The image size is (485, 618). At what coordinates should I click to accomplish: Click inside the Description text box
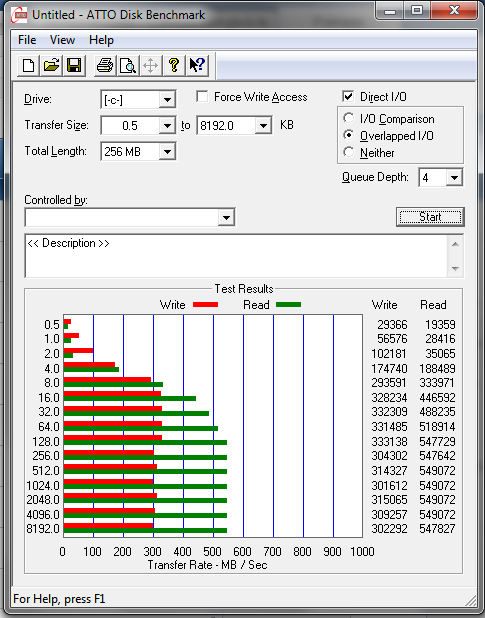[236, 256]
